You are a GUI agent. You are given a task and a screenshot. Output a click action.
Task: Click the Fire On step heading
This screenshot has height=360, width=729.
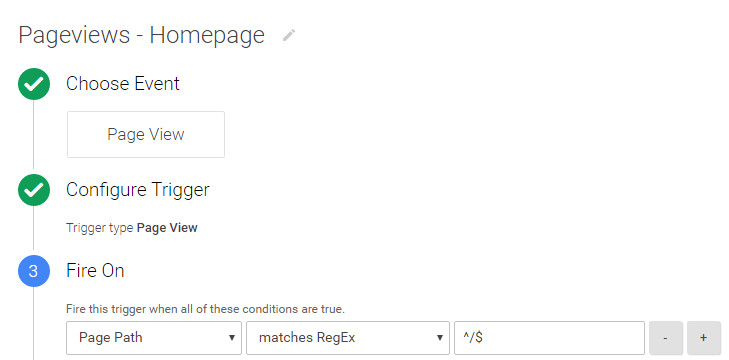click(95, 271)
